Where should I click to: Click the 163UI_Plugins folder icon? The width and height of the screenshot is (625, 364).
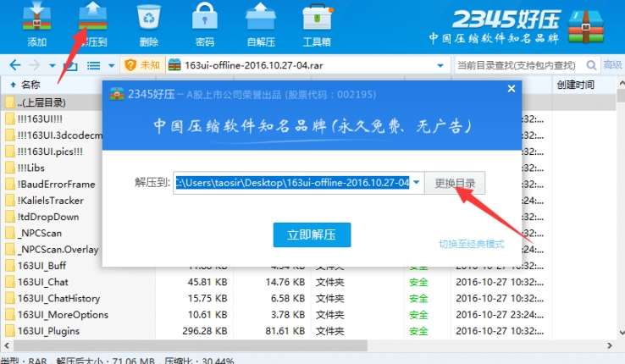[10, 331]
